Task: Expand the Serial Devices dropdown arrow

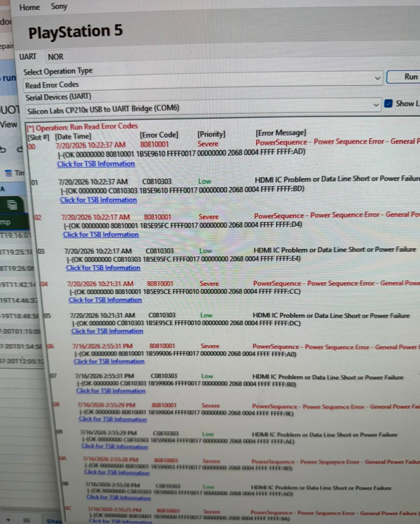Action: click(x=376, y=105)
